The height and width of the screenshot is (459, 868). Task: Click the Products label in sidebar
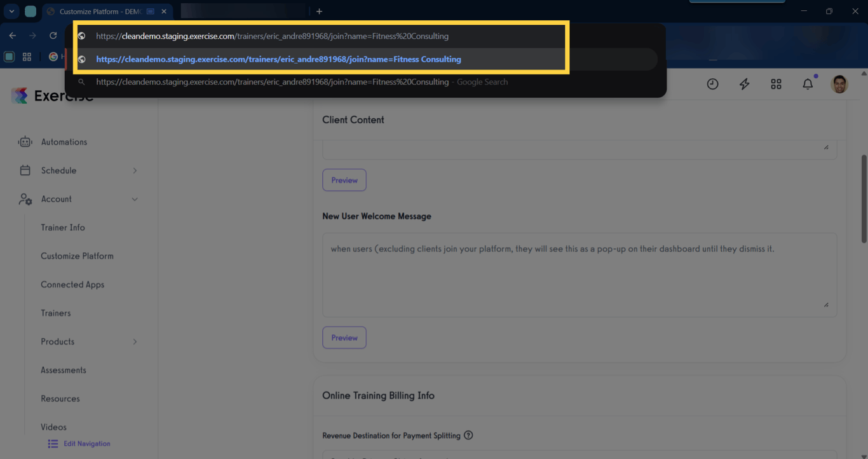(58, 341)
